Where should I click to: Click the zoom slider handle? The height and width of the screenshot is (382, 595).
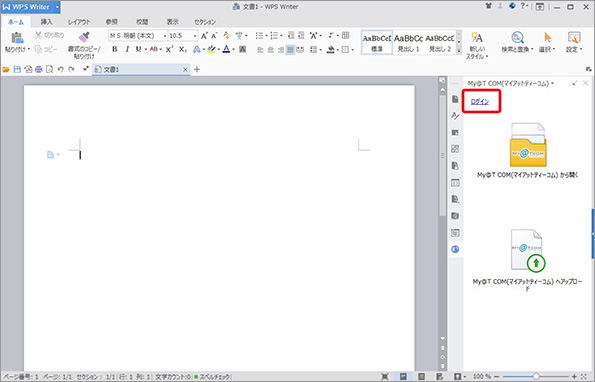click(x=536, y=376)
